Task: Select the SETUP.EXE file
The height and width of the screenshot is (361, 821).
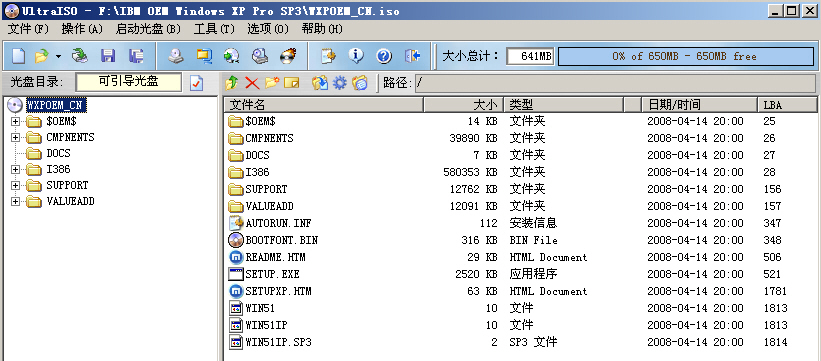Action: coord(272,274)
